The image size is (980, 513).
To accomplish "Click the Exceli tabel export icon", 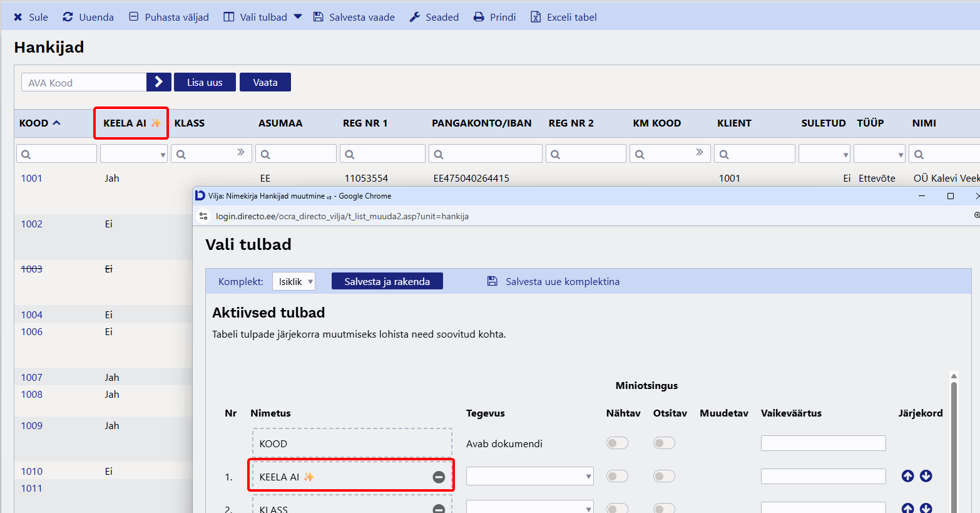I will (536, 17).
